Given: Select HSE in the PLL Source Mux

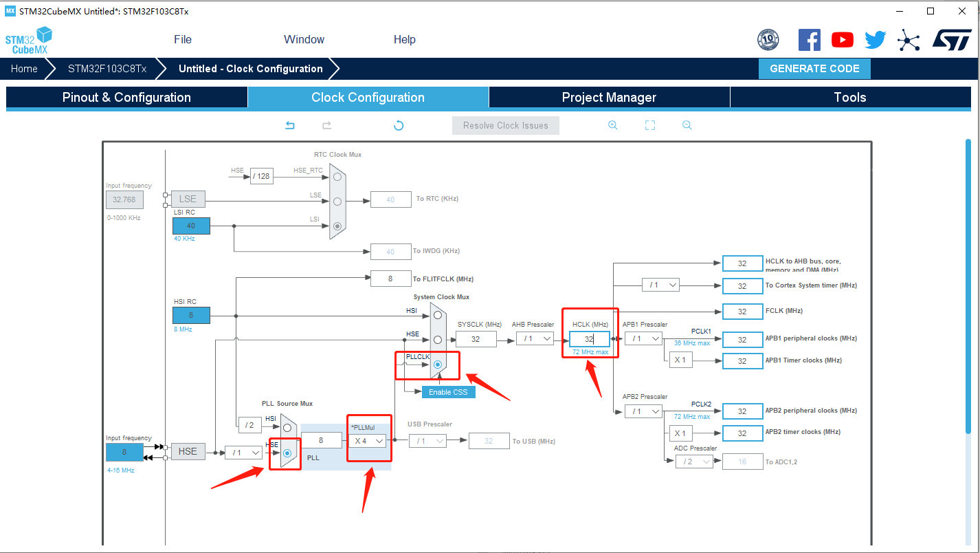Looking at the screenshot, I should coord(287,452).
